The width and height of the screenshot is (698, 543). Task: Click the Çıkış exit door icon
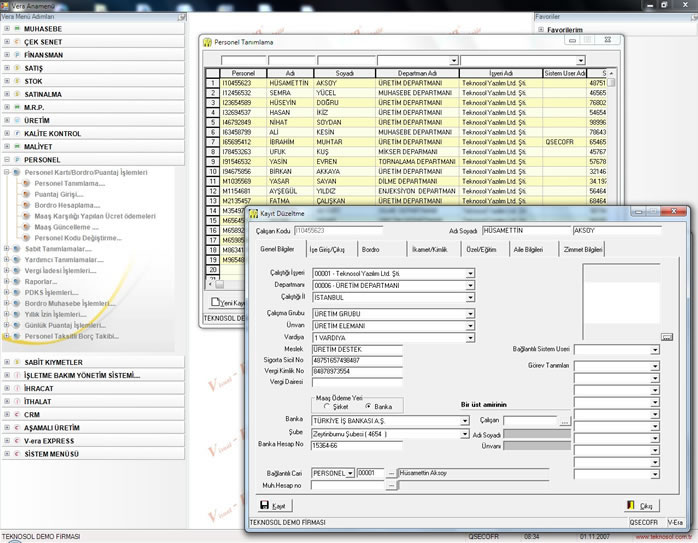(630, 505)
